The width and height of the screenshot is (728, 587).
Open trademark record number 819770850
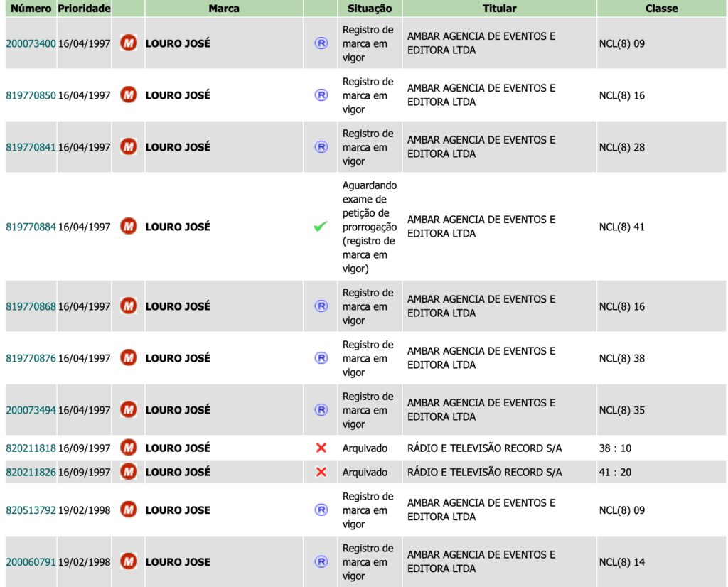tap(31, 96)
